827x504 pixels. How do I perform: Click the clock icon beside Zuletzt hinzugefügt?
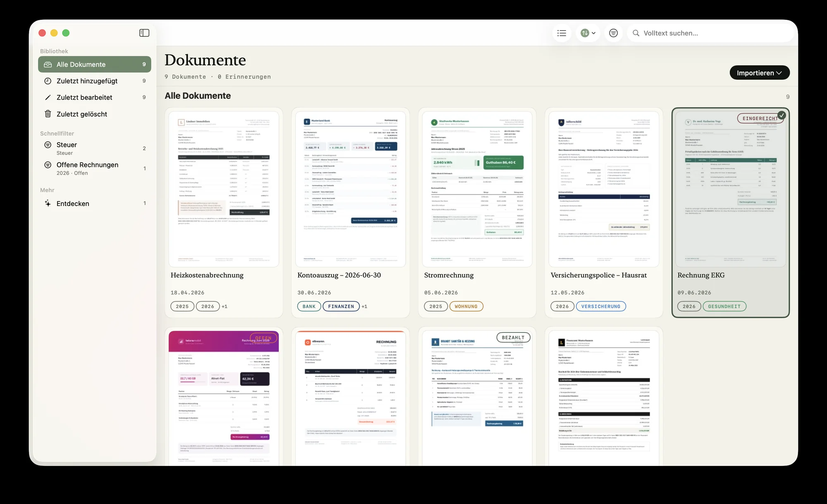48,81
